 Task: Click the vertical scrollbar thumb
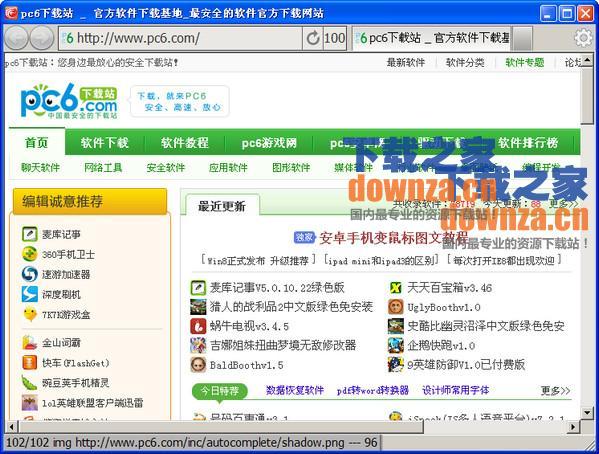coord(587,95)
